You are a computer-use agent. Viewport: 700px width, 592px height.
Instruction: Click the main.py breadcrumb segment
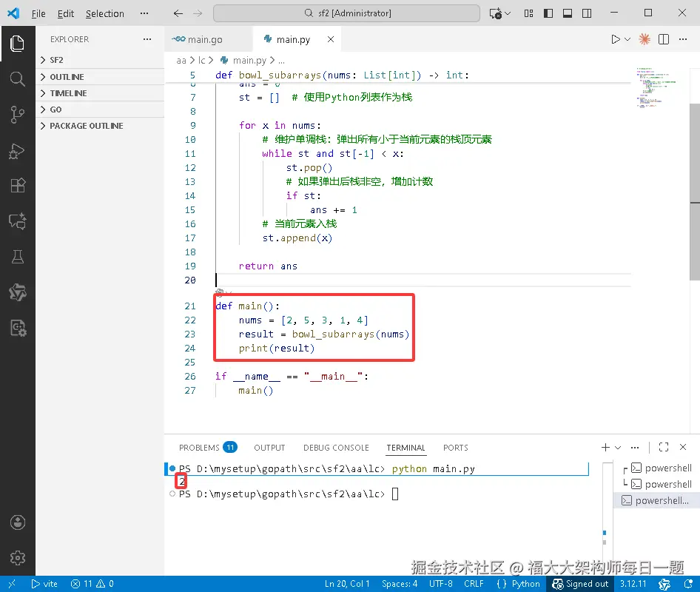click(x=249, y=60)
